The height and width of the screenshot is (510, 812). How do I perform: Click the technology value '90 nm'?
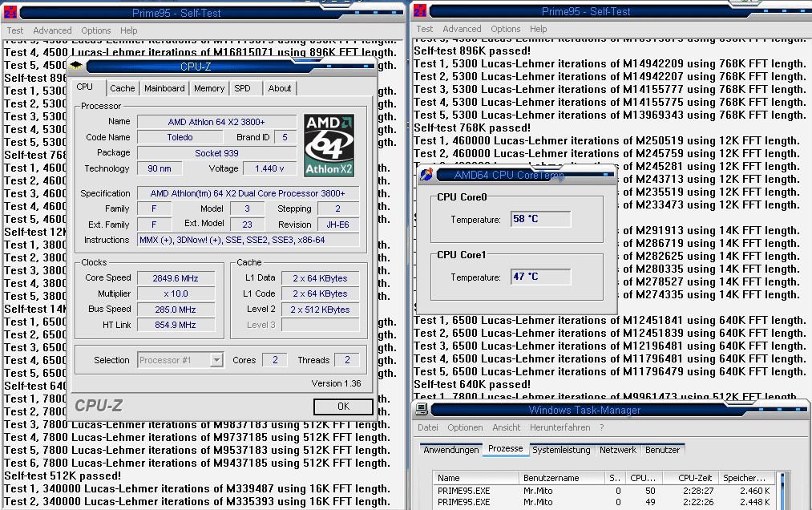pyautogui.click(x=160, y=168)
